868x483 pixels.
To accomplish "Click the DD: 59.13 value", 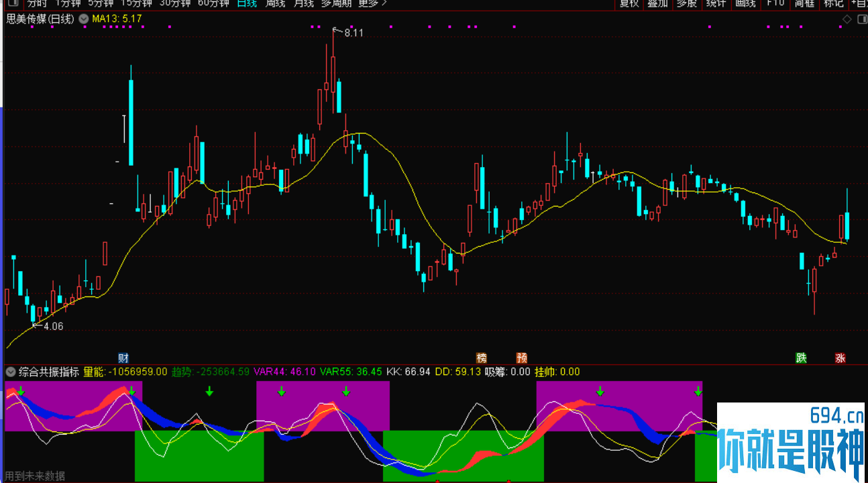I will coord(458,372).
